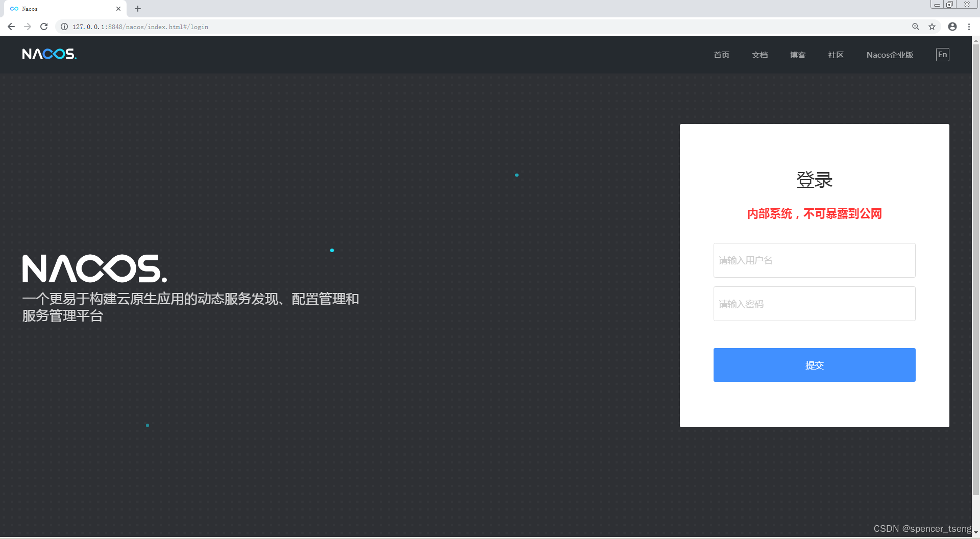Click the site information icon in address bar

coord(64,27)
